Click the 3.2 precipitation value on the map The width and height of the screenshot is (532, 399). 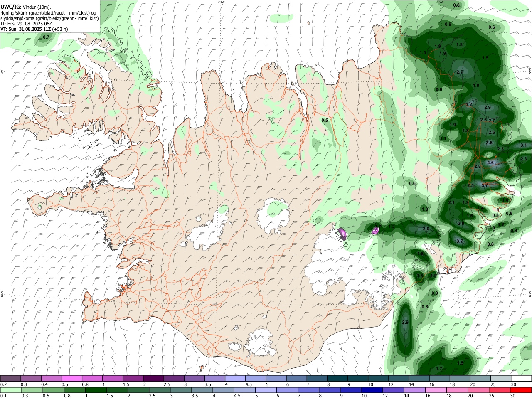pos(469,104)
